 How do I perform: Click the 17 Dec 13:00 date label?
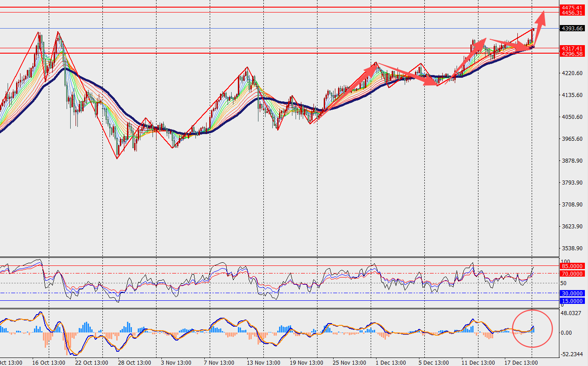[521, 362]
